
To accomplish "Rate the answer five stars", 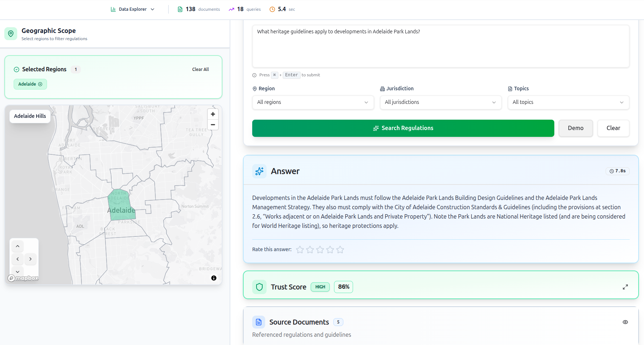I will [340, 250].
